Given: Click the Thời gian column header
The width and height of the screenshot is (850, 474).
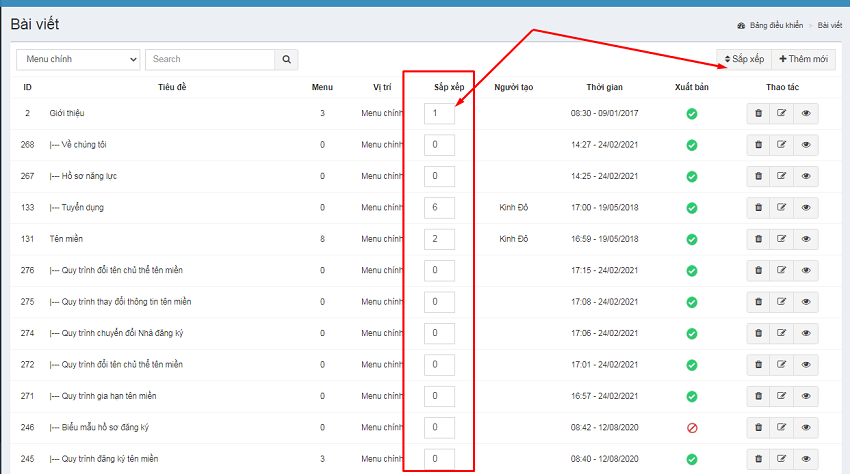Looking at the screenshot, I should [606, 87].
